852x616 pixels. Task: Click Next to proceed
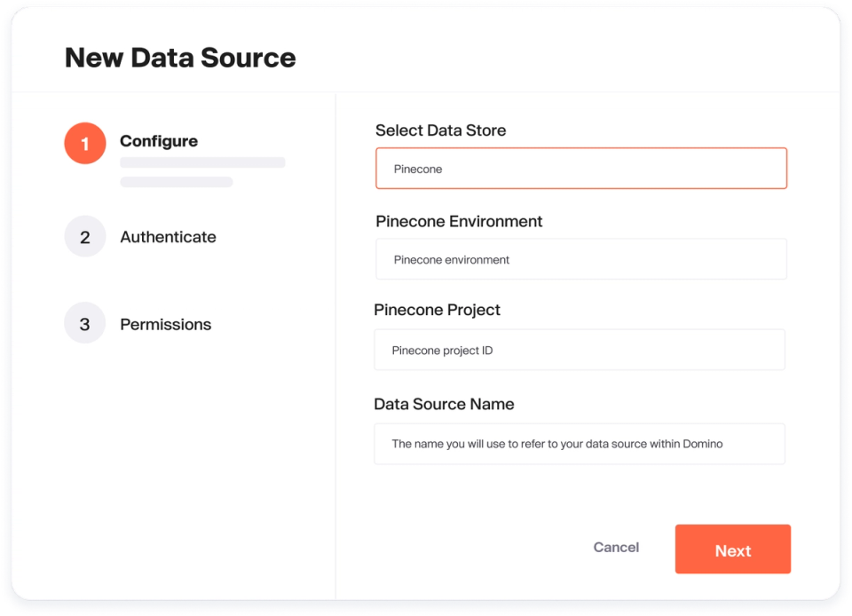[732, 549]
